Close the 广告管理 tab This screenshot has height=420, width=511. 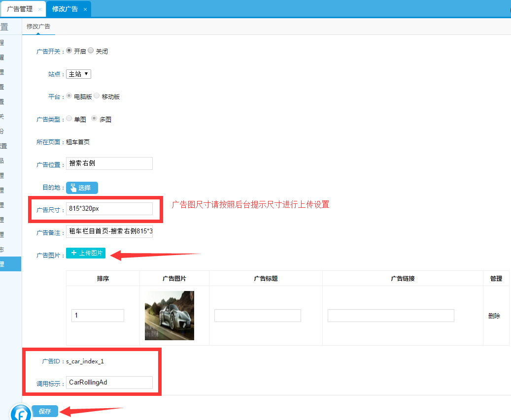point(40,9)
